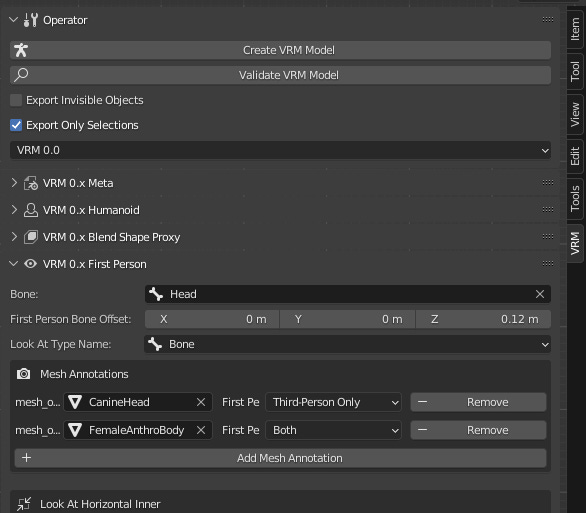Screen dimensions: 586x513
Task: Click the CanineHead mesh field
Action: [x=138, y=402]
